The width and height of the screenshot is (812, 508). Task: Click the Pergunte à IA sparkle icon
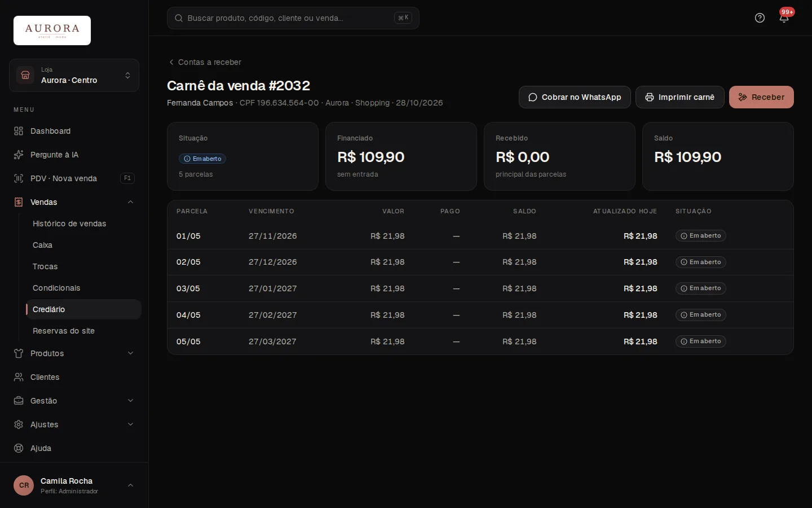point(19,155)
